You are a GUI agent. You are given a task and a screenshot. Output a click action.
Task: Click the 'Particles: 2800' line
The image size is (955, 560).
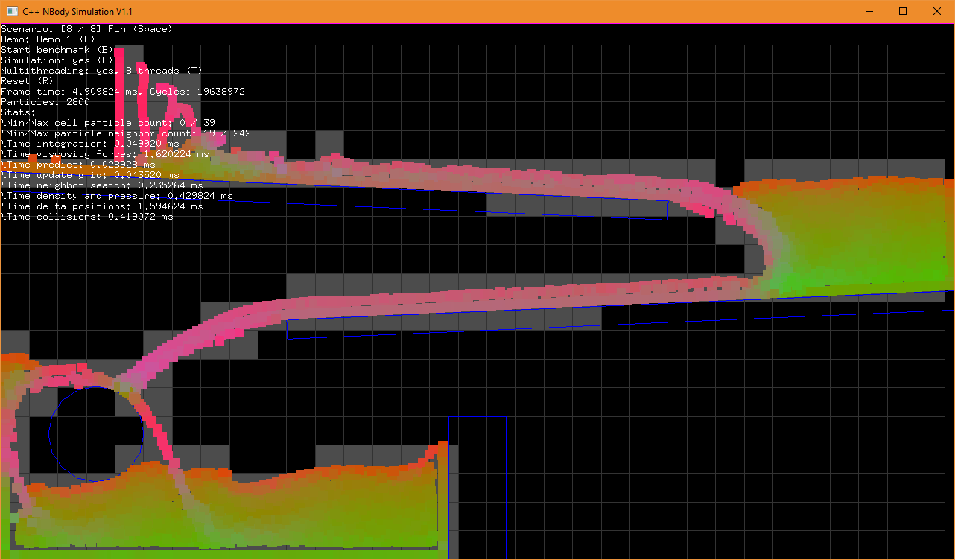pyautogui.click(x=45, y=102)
